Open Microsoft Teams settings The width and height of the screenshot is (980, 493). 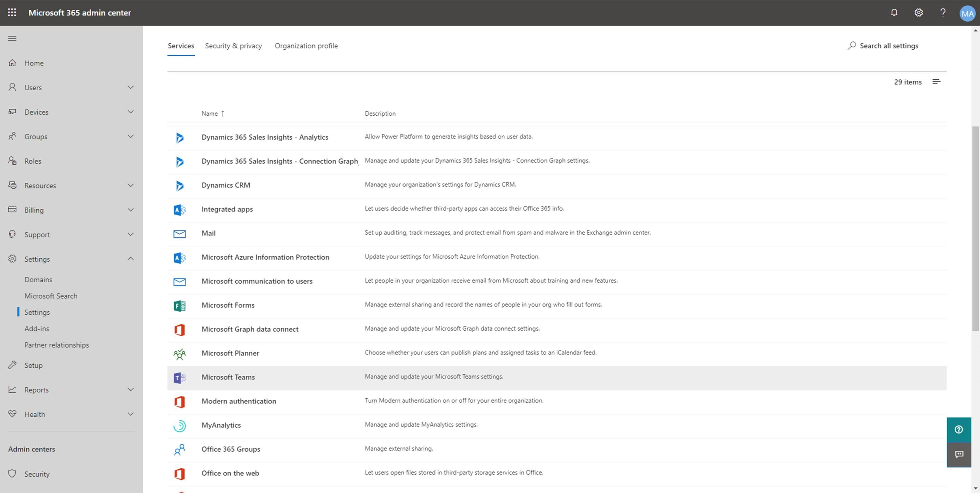tap(227, 377)
